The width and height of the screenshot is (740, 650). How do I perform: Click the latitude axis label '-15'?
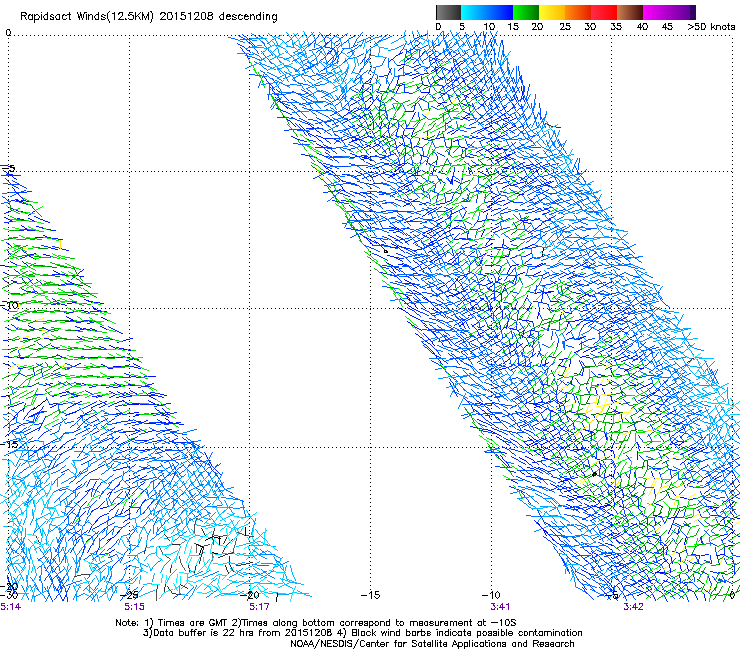pyautogui.click(x=9, y=444)
